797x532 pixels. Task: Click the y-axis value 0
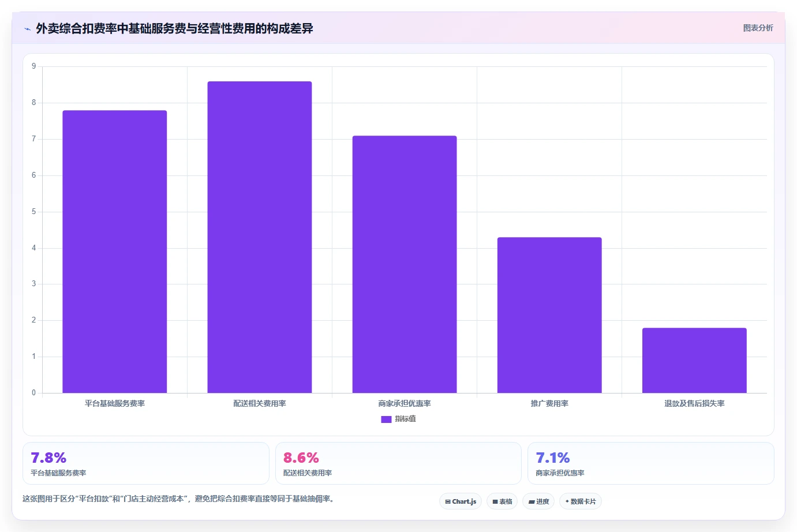pos(33,393)
